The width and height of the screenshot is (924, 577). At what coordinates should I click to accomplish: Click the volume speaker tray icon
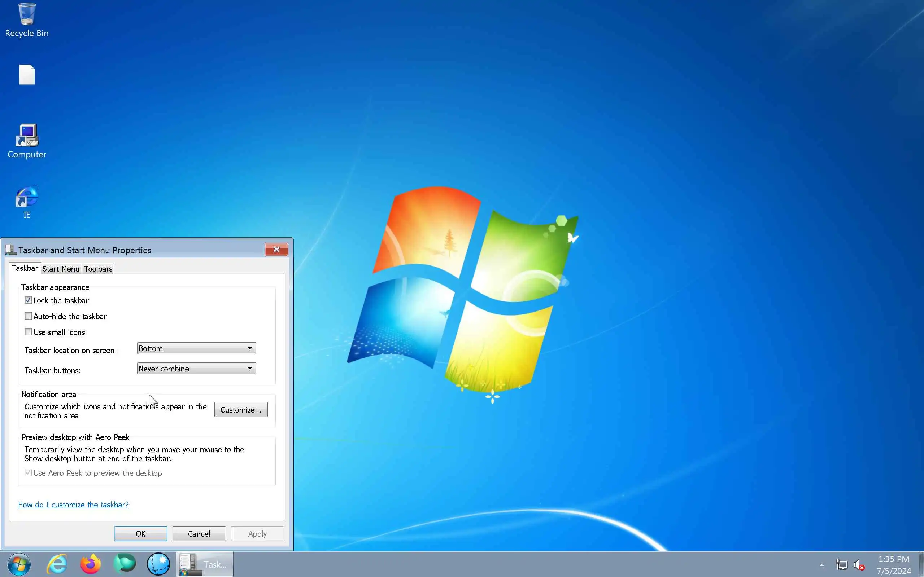click(859, 565)
